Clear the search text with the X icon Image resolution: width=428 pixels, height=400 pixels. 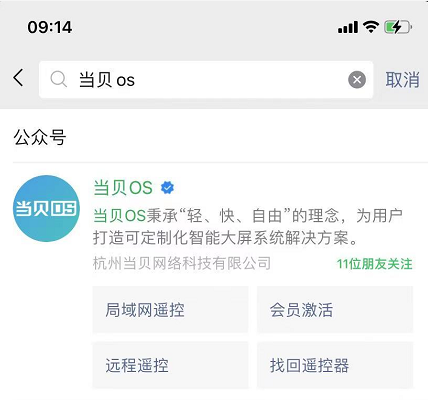(x=357, y=80)
